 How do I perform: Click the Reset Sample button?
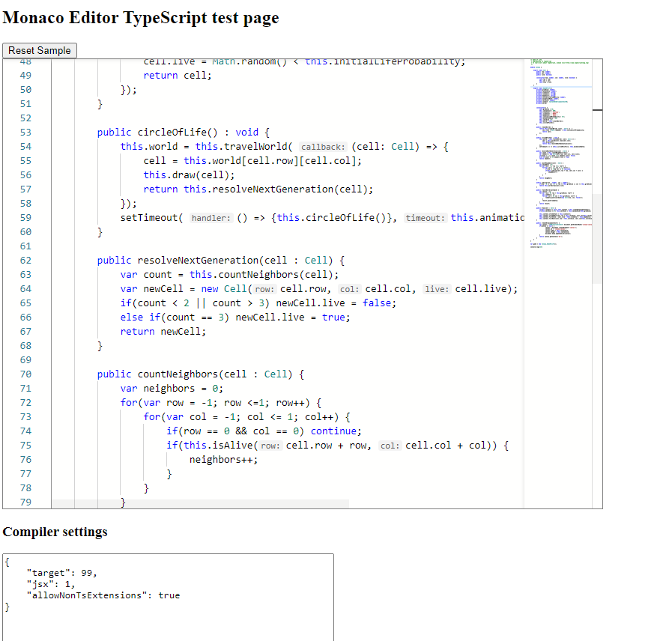40,51
